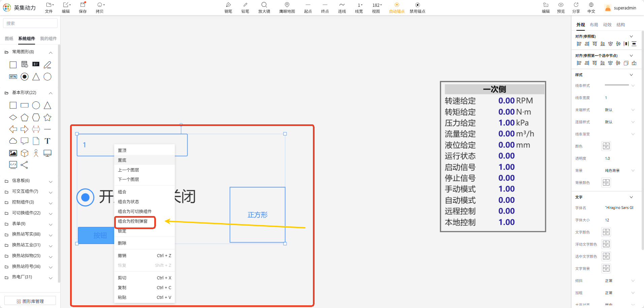Select the diamond shape in 基本形状
The height and width of the screenshot is (308, 644).
(x=13, y=118)
